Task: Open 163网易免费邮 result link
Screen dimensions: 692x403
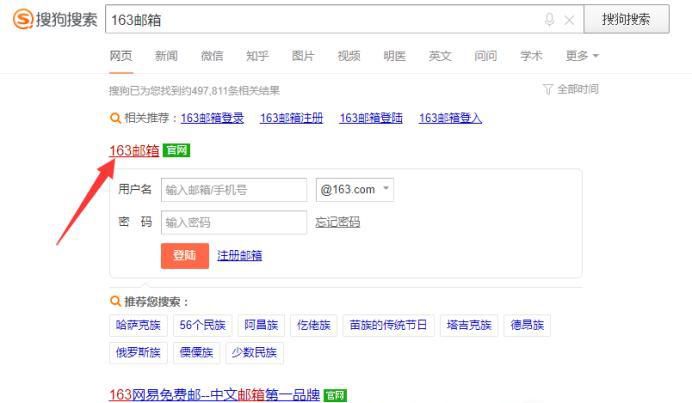Action: tap(214, 395)
